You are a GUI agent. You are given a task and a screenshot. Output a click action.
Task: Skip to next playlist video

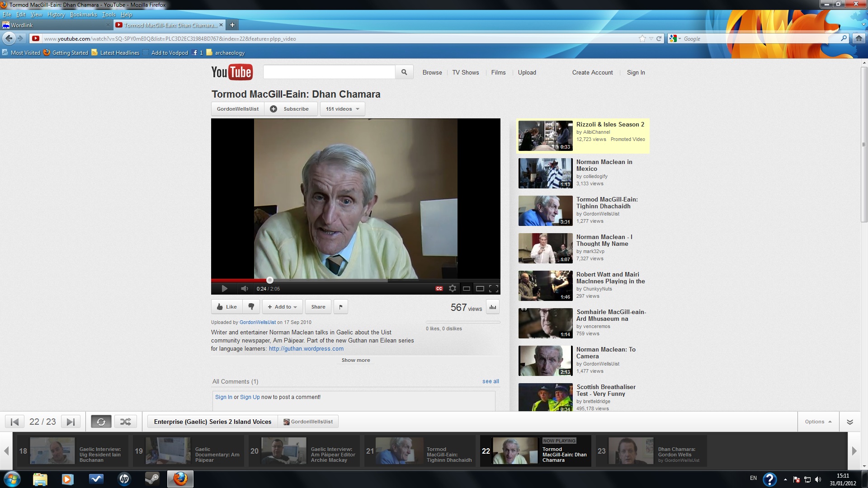click(x=71, y=422)
